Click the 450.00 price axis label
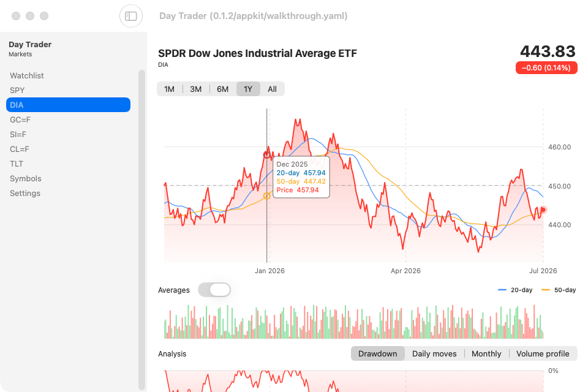 coord(559,186)
